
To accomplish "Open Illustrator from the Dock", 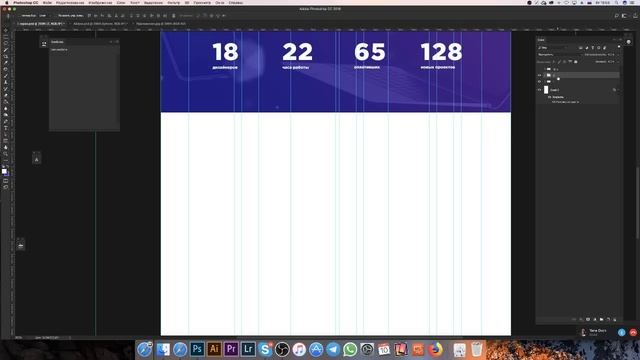I will pos(214,349).
